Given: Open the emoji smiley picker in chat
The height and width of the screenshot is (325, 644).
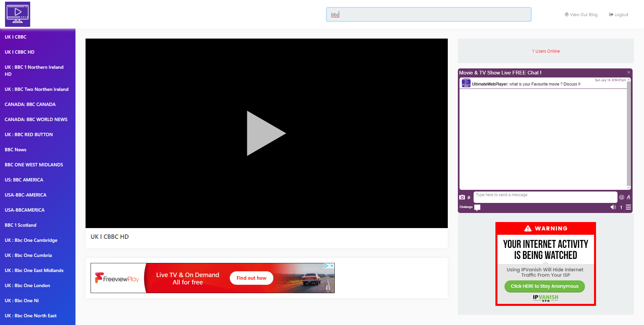Looking at the screenshot, I should 622,197.
